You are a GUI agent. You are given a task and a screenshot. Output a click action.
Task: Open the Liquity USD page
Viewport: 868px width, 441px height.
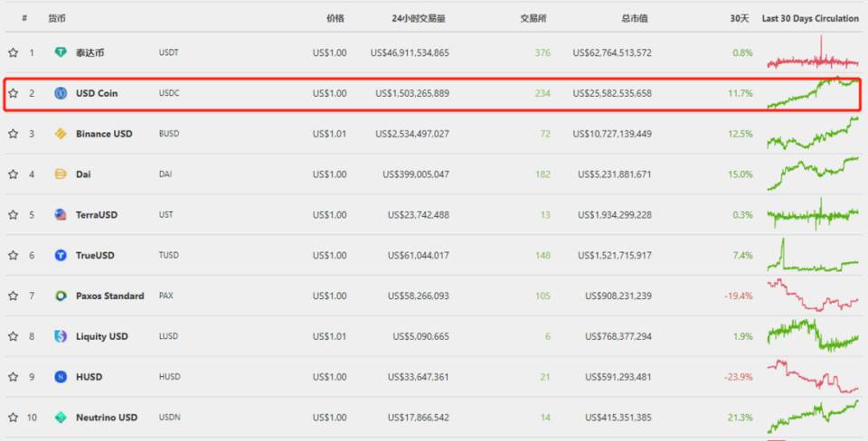tap(102, 336)
